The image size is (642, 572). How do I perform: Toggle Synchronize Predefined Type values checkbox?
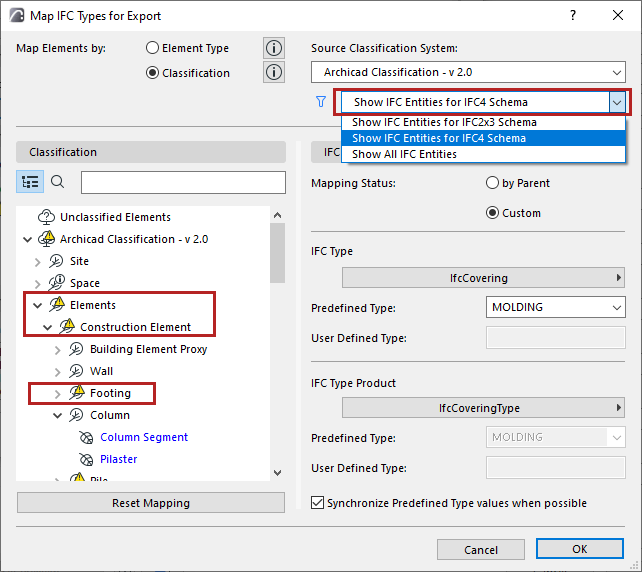coord(317,502)
